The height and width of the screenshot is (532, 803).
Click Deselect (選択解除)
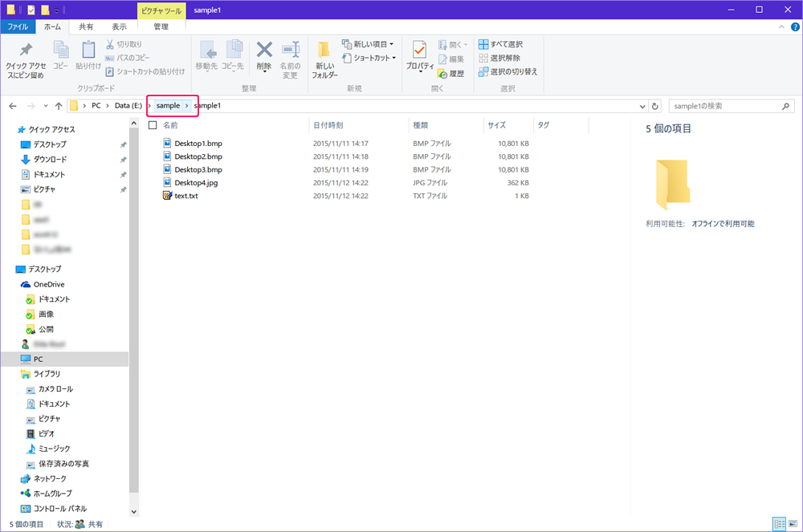[499, 58]
